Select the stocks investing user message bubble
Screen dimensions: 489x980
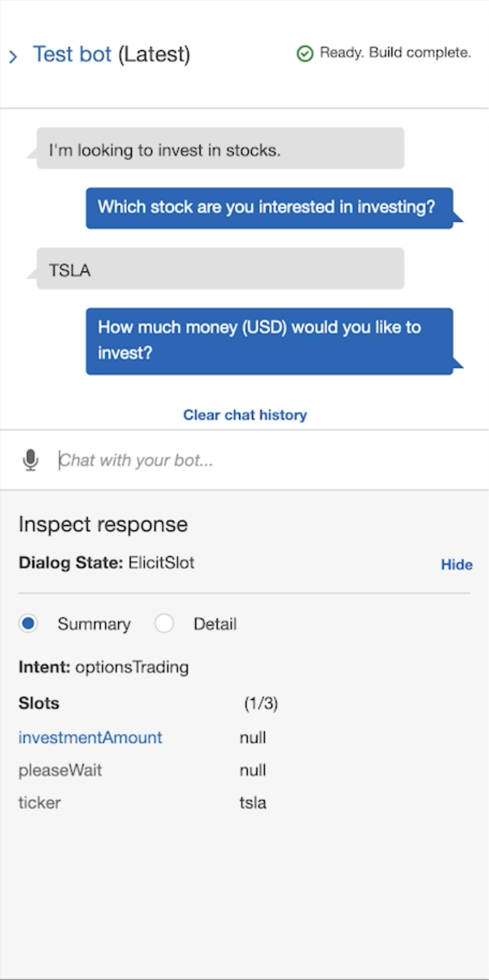coord(219,149)
